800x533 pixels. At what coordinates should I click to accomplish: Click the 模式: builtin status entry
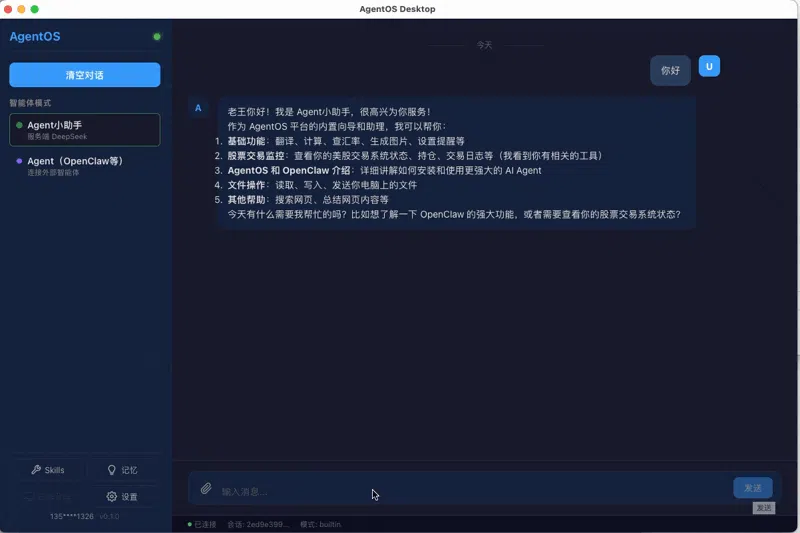(x=320, y=524)
